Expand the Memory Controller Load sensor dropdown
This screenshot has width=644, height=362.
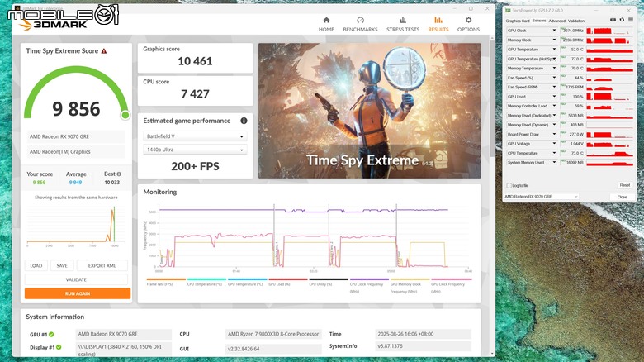point(554,106)
